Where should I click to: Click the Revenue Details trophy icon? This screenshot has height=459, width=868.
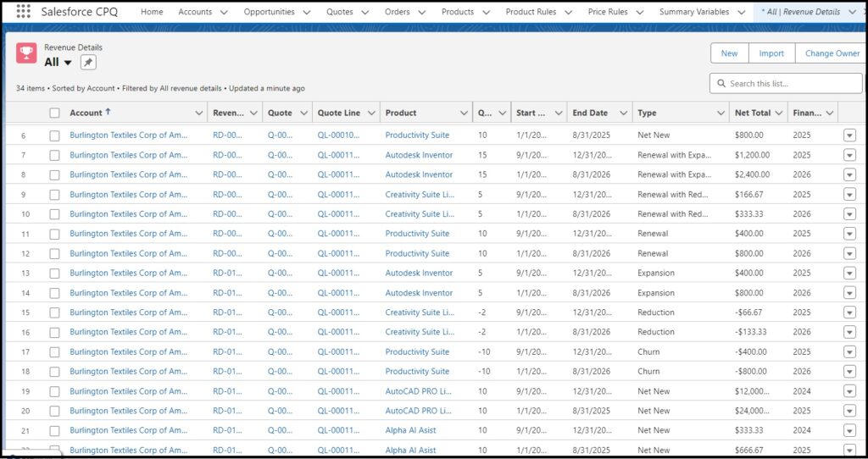click(26, 53)
